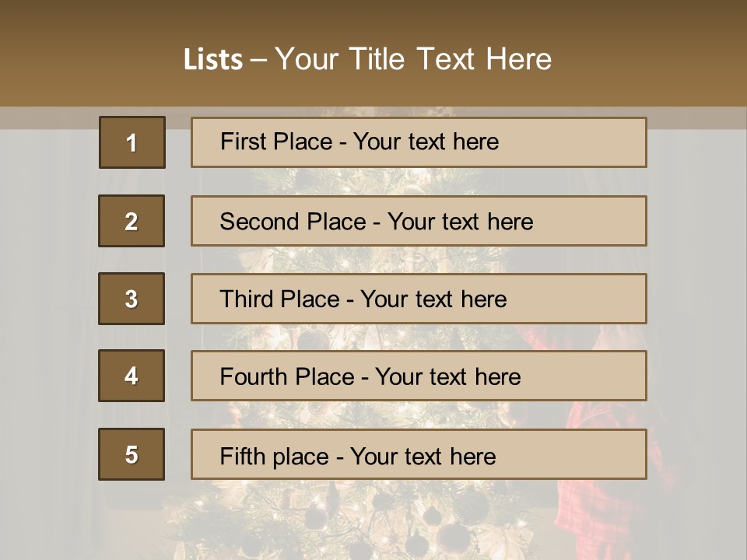Select the Fifth place text box
The height and width of the screenshot is (560, 747).
click(x=419, y=455)
